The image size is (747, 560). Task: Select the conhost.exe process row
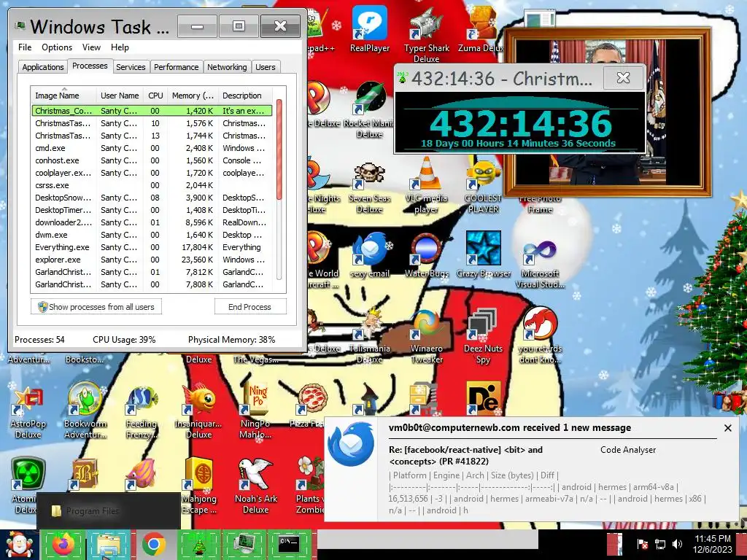pos(152,160)
